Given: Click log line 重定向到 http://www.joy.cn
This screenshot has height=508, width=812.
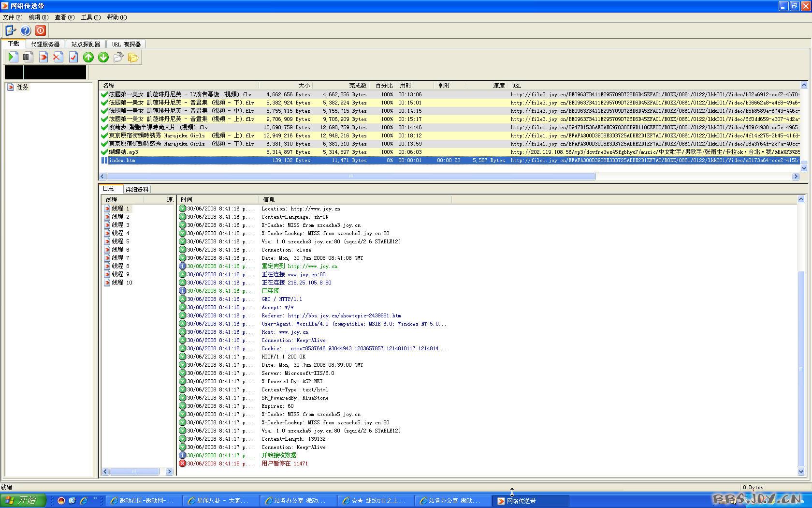Looking at the screenshot, I should 300,266.
